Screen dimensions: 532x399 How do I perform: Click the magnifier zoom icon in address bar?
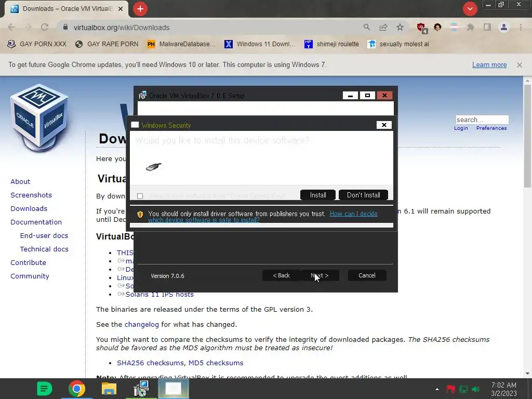click(x=366, y=27)
